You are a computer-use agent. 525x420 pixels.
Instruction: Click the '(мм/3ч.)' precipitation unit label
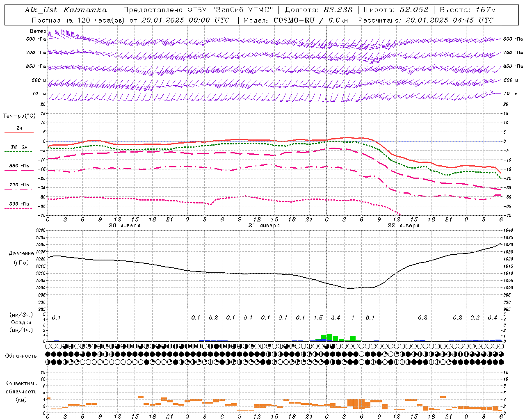click(21, 315)
